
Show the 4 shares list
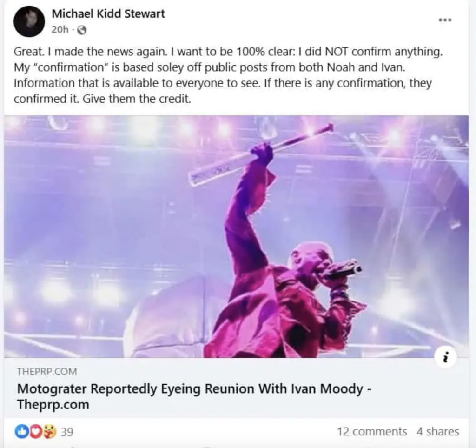tap(437, 432)
